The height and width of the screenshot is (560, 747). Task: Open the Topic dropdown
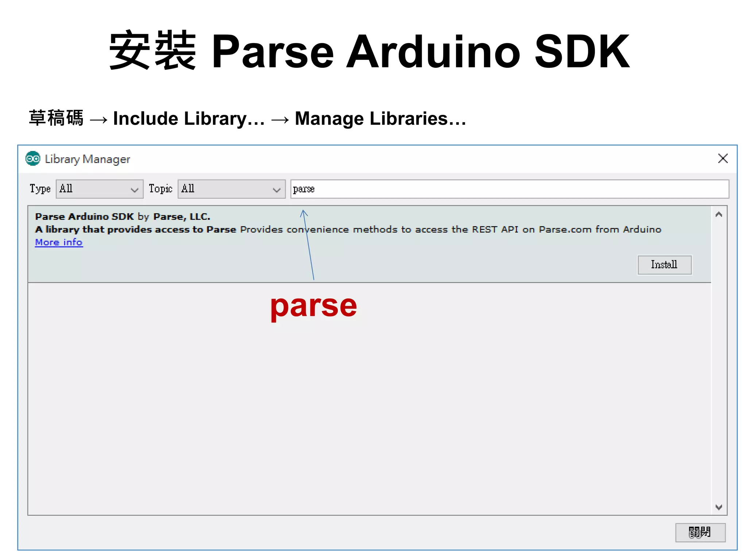[231, 189]
